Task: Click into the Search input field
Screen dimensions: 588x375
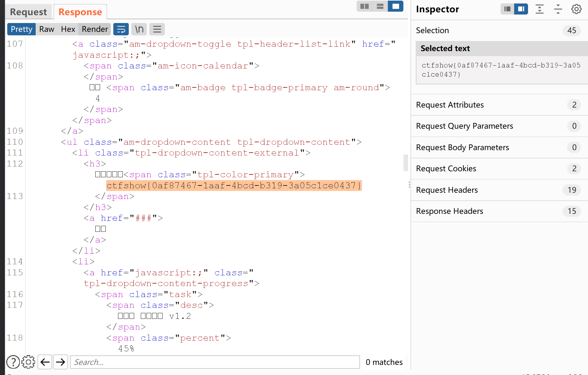Action: click(215, 362)
